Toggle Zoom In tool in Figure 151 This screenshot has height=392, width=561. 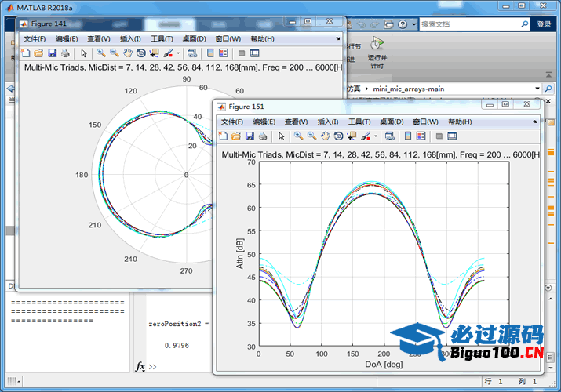(x=299, y=136)
